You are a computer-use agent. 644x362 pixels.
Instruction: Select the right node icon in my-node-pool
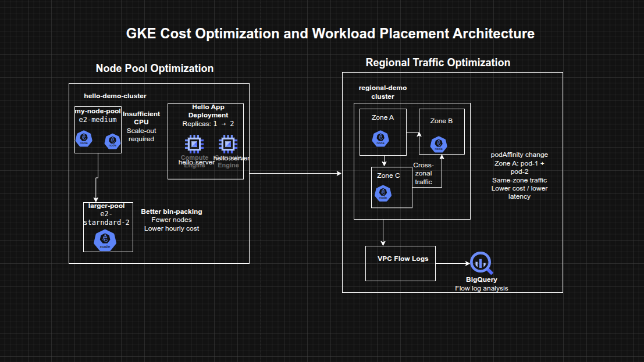click(x=111, y=141)
